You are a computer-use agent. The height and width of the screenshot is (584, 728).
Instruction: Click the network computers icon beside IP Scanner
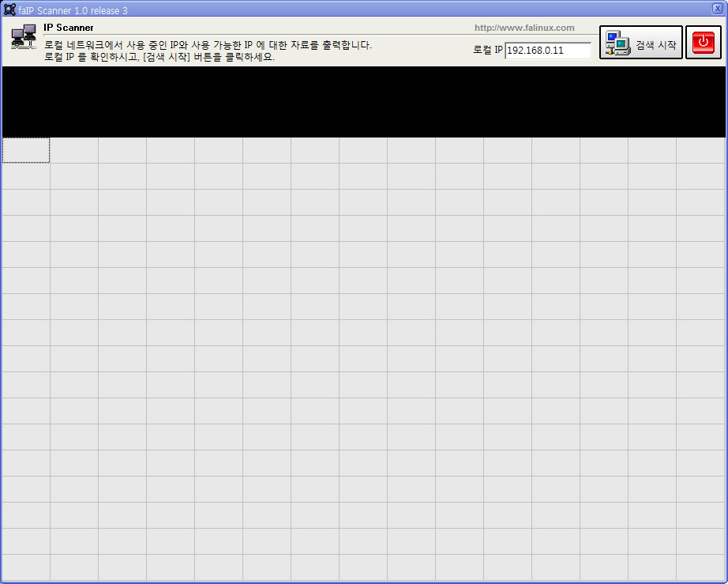click(24, 36)
